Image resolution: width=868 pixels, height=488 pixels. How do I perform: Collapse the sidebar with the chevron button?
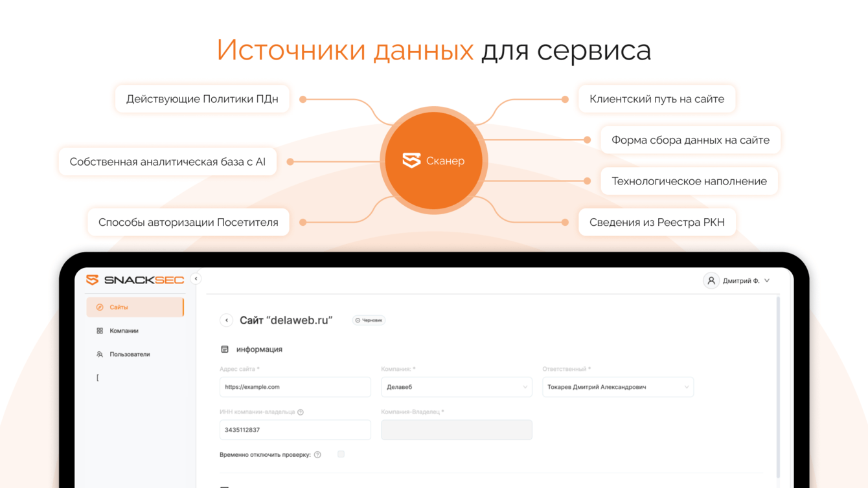(196, 279)
